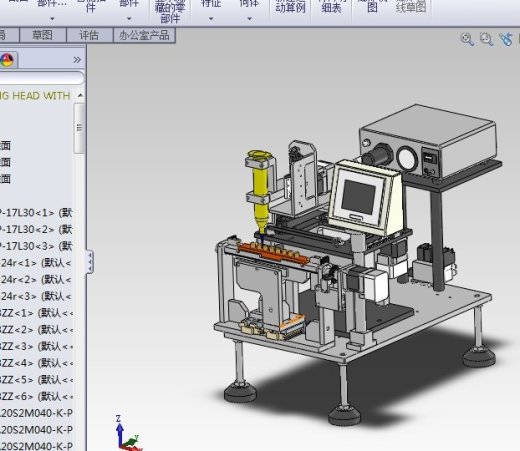Open the dropdown arrow under 特征
This screenshot has height=451, width=520.
[211, 19]
